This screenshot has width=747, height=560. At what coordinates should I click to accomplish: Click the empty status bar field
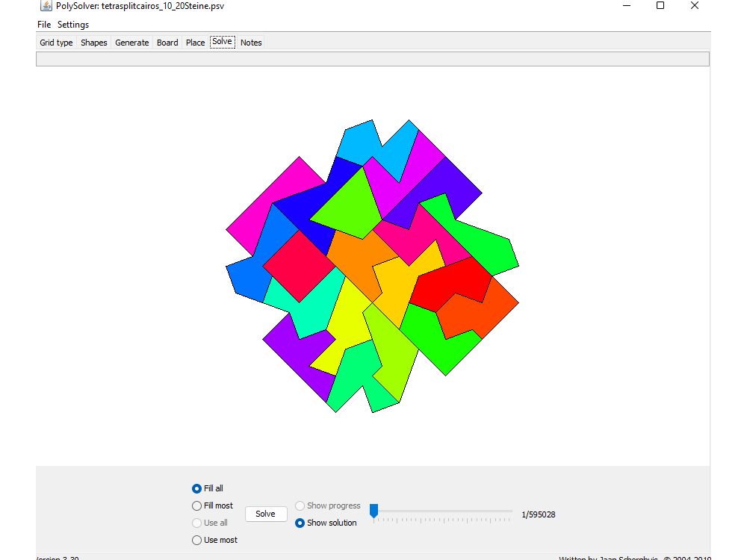point(373,59)
